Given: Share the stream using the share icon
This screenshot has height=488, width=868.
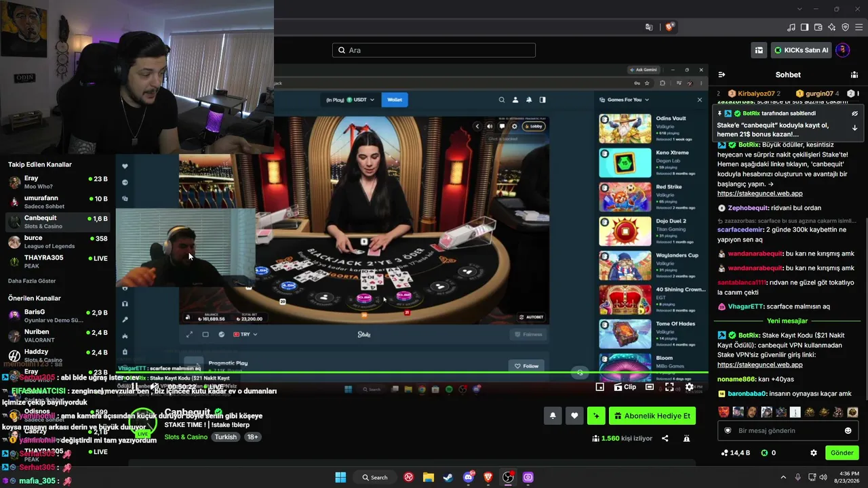Looking at the screenshot, I should pos(665,439).
